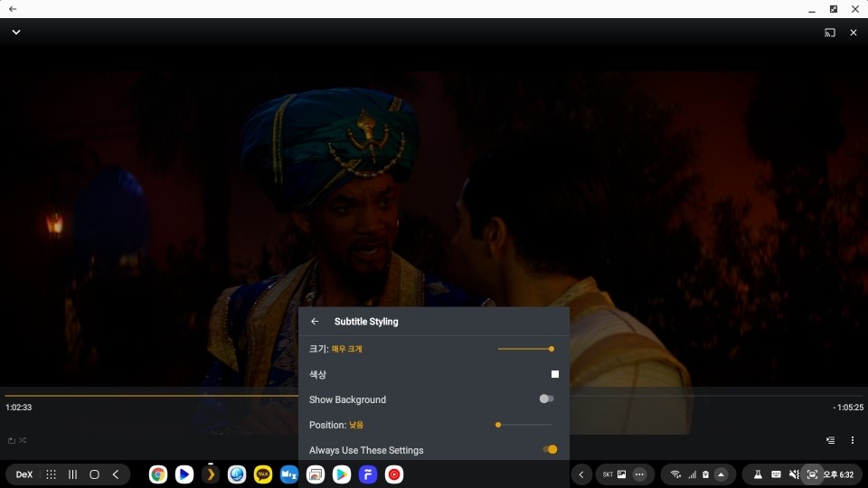
Task: Open the white subtitle color swatch
Action: [554, 374]
